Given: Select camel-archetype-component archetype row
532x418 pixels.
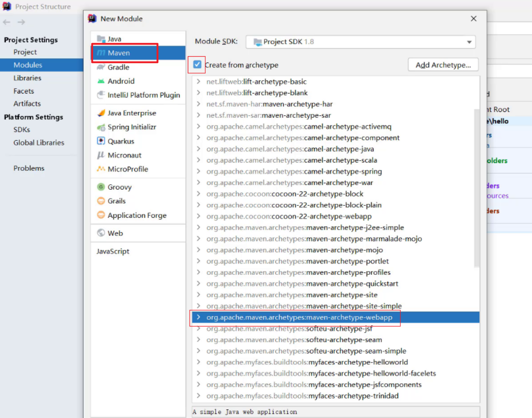Looking at the screenshot, I should coord(336,137).
